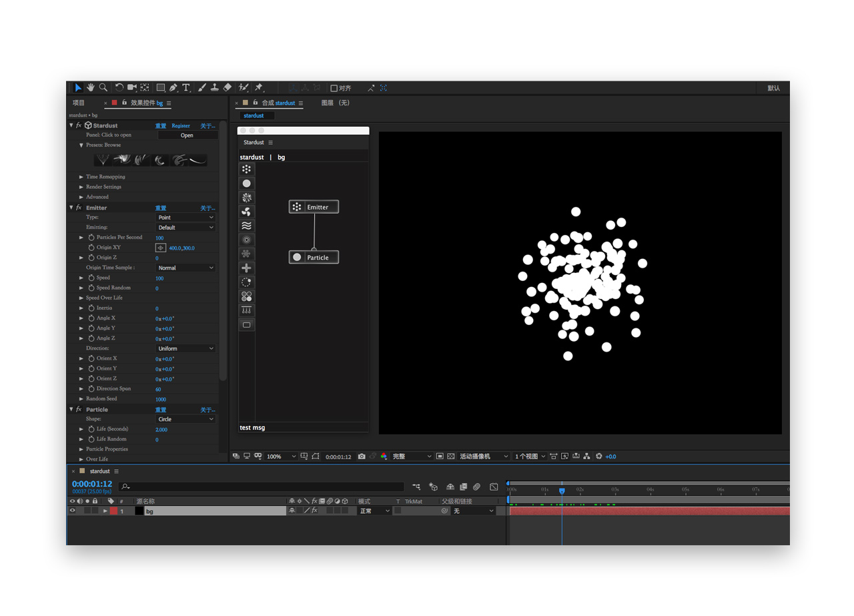The image size is (854, 616).
Task: Click 关于 about link for Particle effect
Action: (207, 410)
